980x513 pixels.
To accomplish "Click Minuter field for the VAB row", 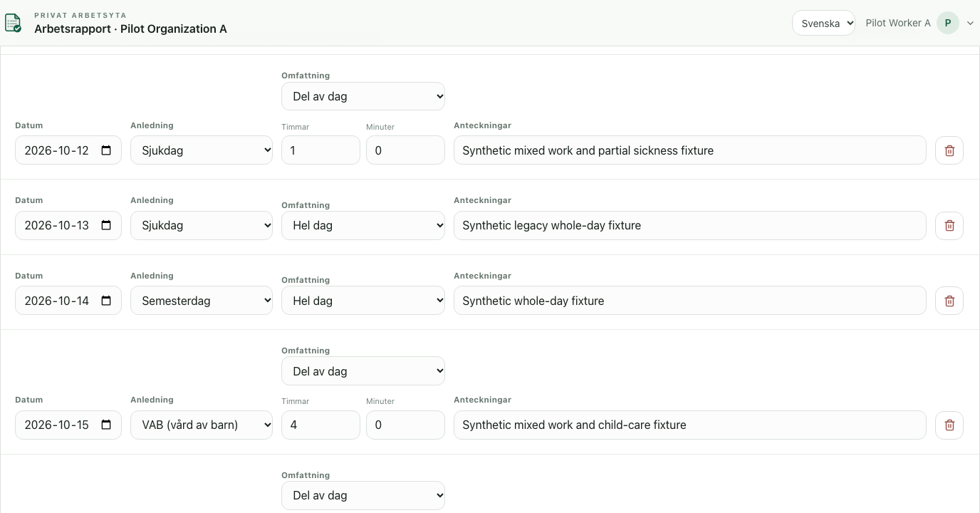I will point(405,425).
